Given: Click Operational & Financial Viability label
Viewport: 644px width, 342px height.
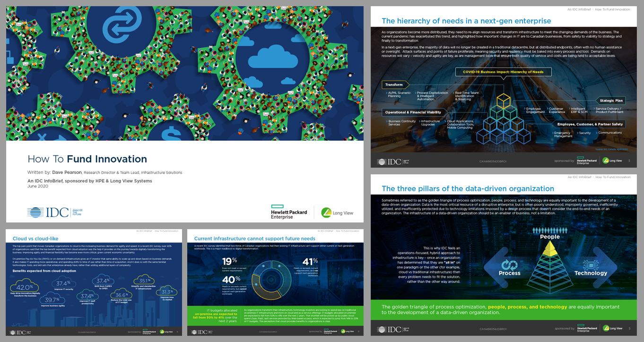Looking at the screenshot, I should pyautogui.click(x=413, y=112).
